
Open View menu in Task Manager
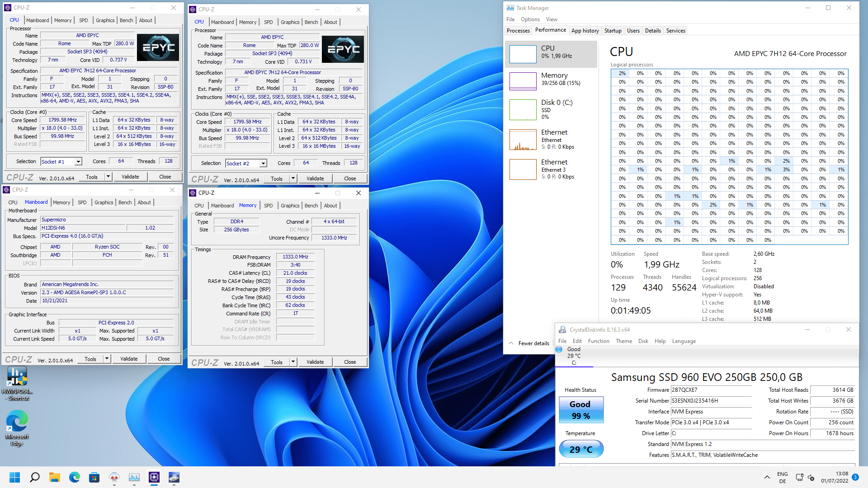click(x=552, y=19)
